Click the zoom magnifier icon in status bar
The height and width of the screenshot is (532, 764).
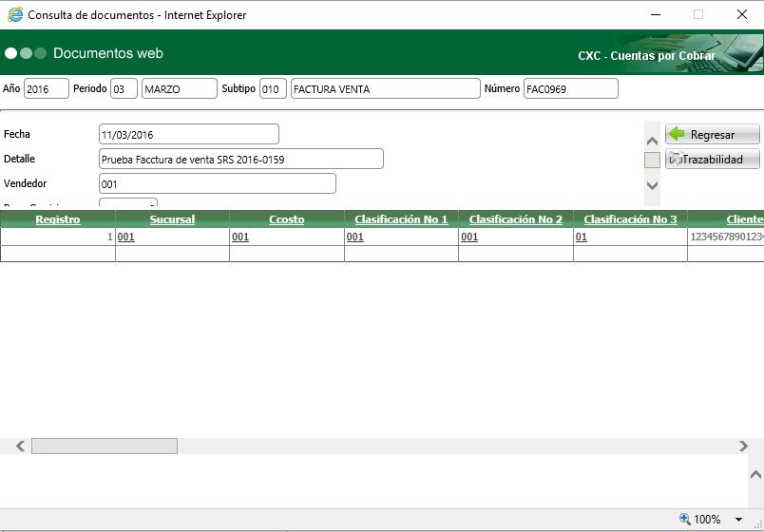(684, 520)
